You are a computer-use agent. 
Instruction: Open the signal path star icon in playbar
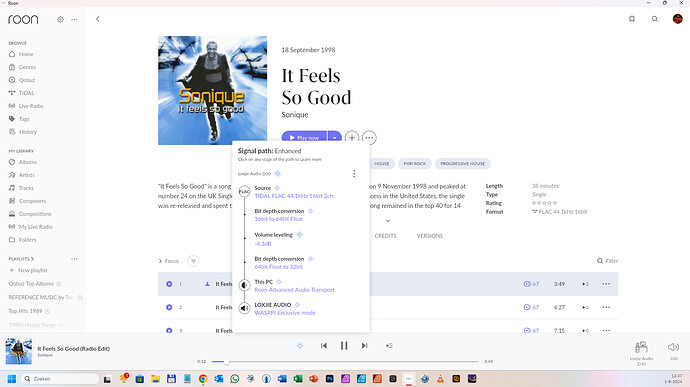[300, 346]
